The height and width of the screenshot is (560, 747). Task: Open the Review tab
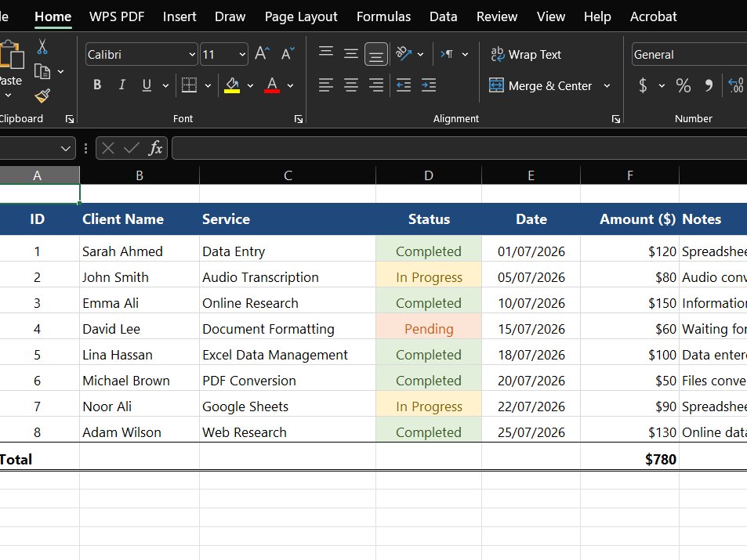[x=497, y=16]
